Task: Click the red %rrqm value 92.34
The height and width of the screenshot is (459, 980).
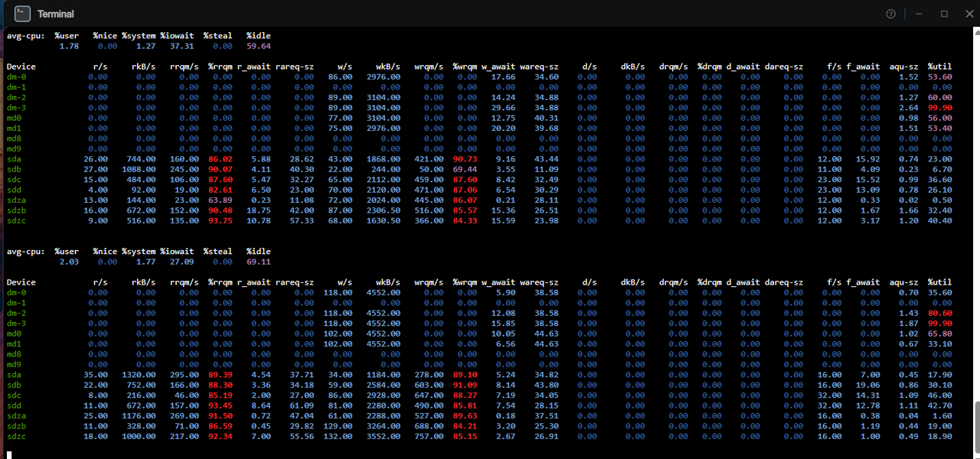Action: tap(220, 437)
